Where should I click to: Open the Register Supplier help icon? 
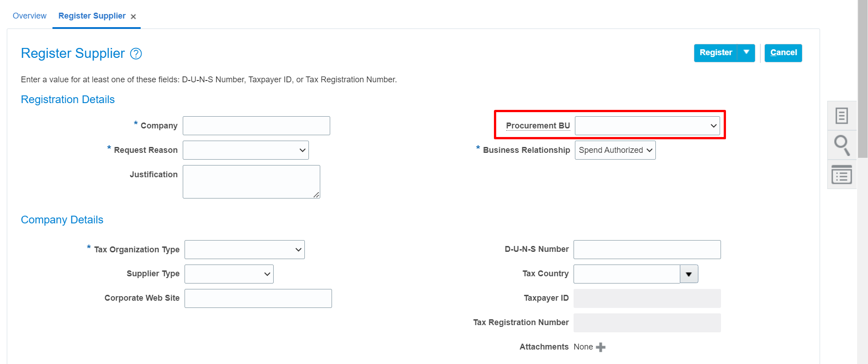click(135, 53)
